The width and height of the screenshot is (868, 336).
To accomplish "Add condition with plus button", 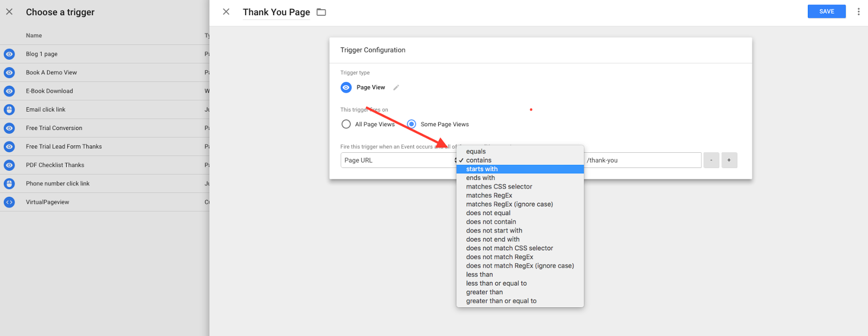I will tap(729, 160).
